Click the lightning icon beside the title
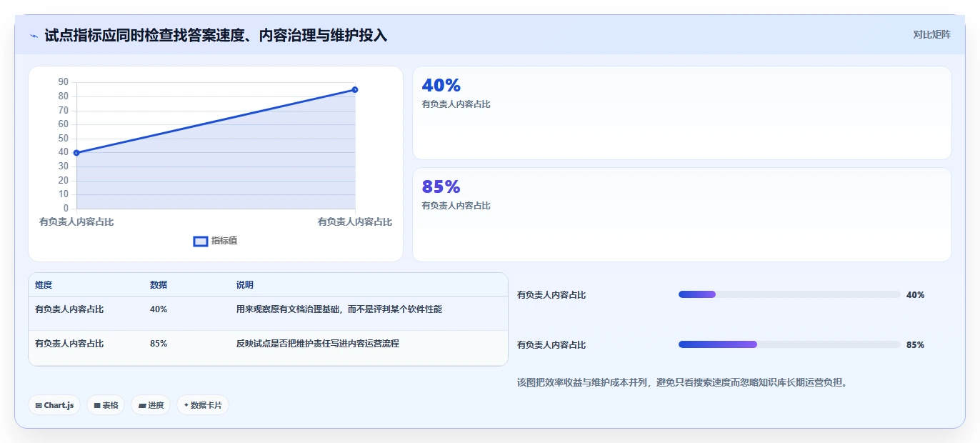 [34, 36]
